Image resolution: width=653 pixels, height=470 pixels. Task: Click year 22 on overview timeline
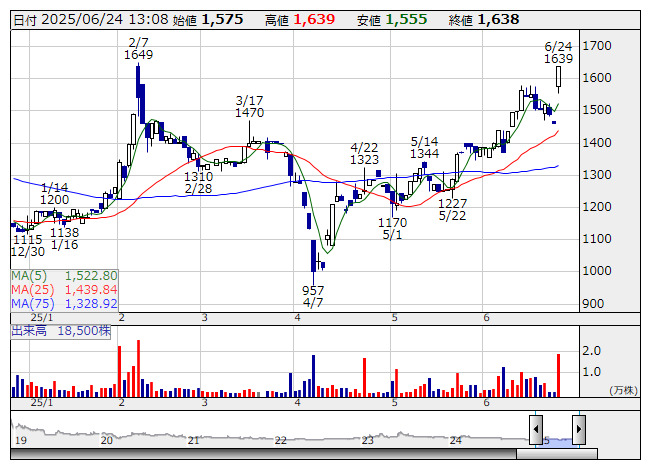pyautogui.click(x=281, y=440)
